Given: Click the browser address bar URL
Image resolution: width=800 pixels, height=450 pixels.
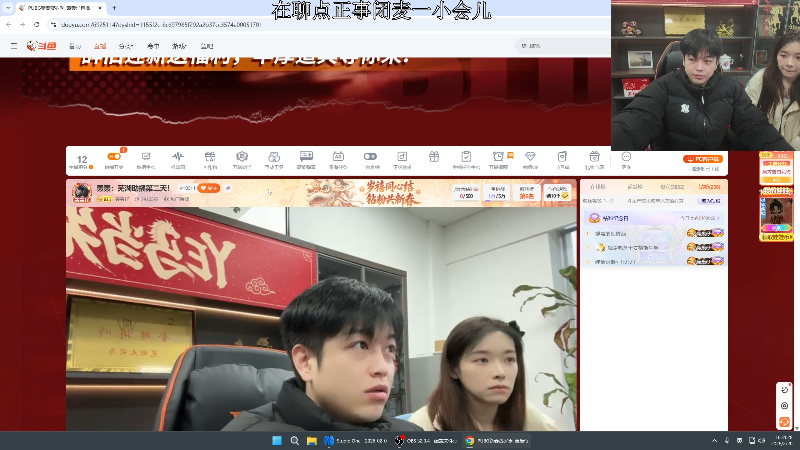Looking at the screenshot, I should point(161,24).
